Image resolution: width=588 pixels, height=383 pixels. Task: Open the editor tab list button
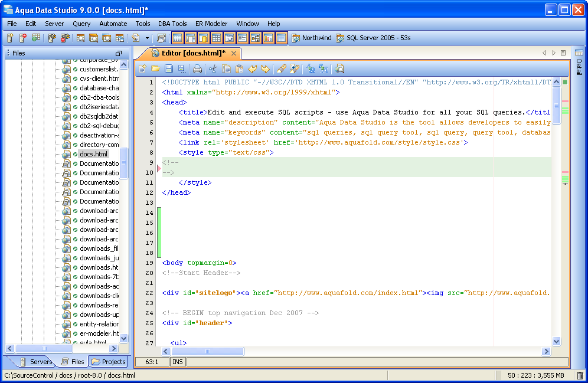(x=563, y=53)
